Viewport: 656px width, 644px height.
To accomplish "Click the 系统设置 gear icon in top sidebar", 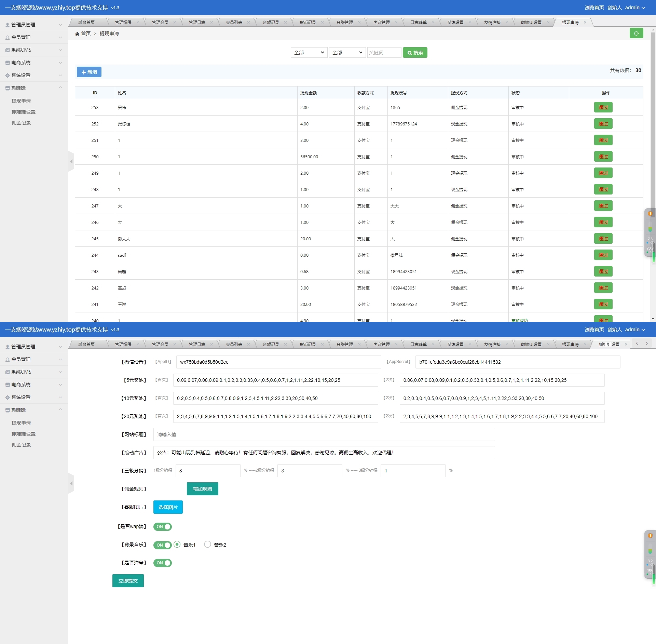I will click(x=8, y=75).
